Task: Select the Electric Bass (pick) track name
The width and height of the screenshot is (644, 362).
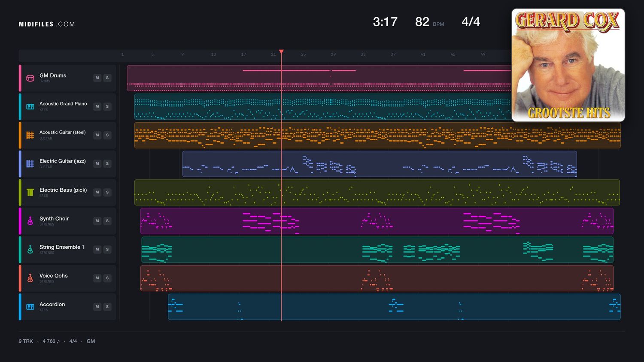Action: (63, 190)
